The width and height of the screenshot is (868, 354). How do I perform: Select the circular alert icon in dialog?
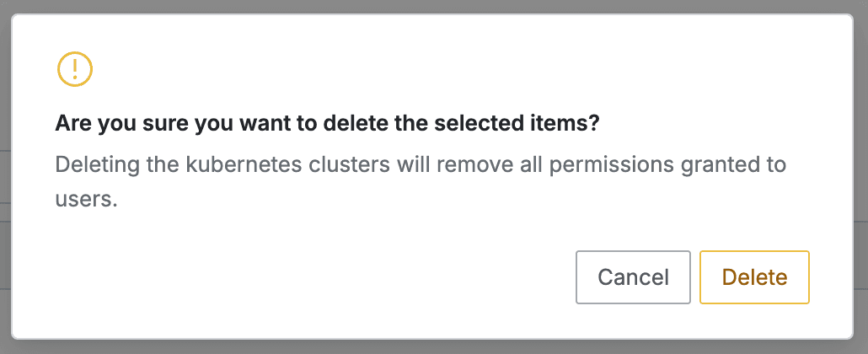click(74, 68)
